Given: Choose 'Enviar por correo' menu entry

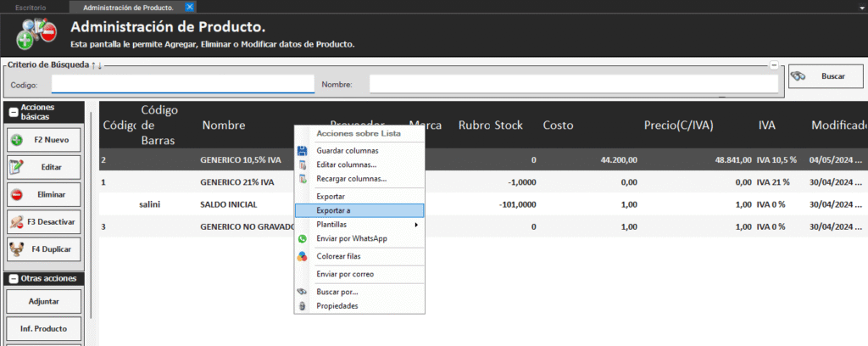Looking at the screenshot, I should pyautogui.click(x=345, y=274).
